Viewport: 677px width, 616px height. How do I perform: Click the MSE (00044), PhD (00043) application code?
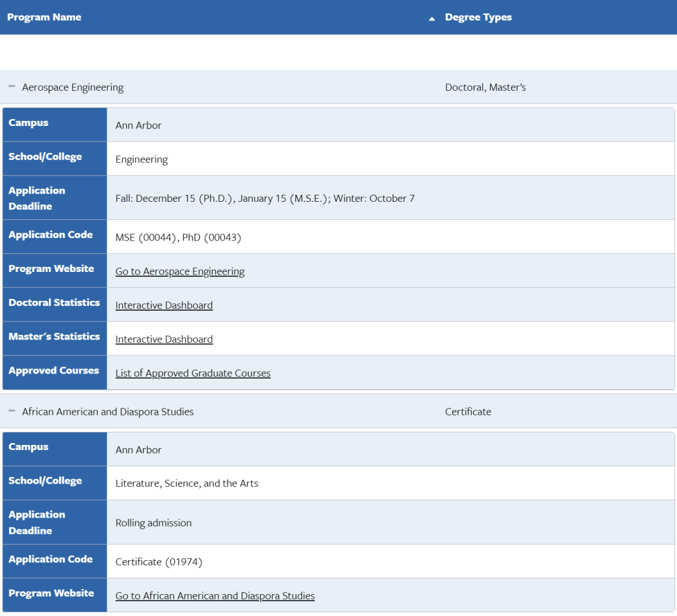point(178,238)
